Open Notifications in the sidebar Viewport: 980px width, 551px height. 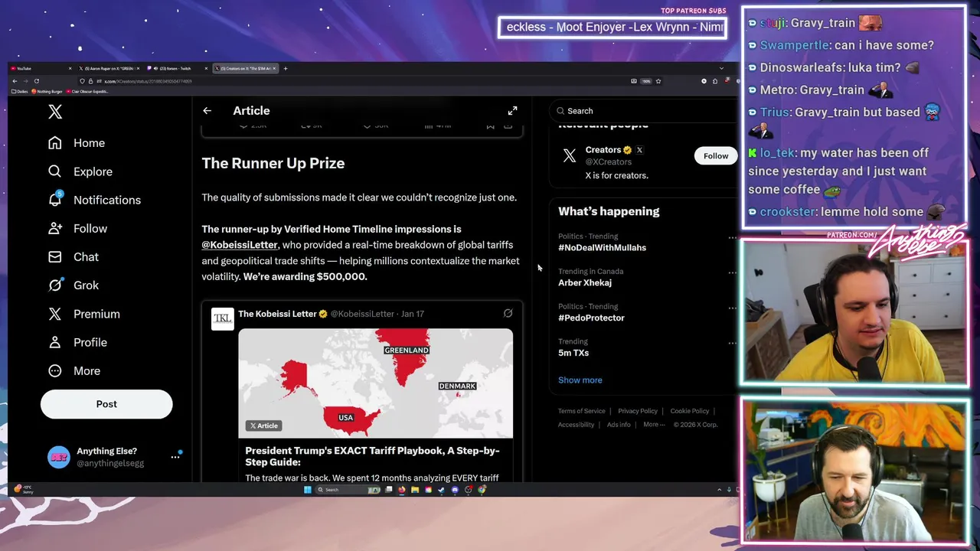coord(95,200)
